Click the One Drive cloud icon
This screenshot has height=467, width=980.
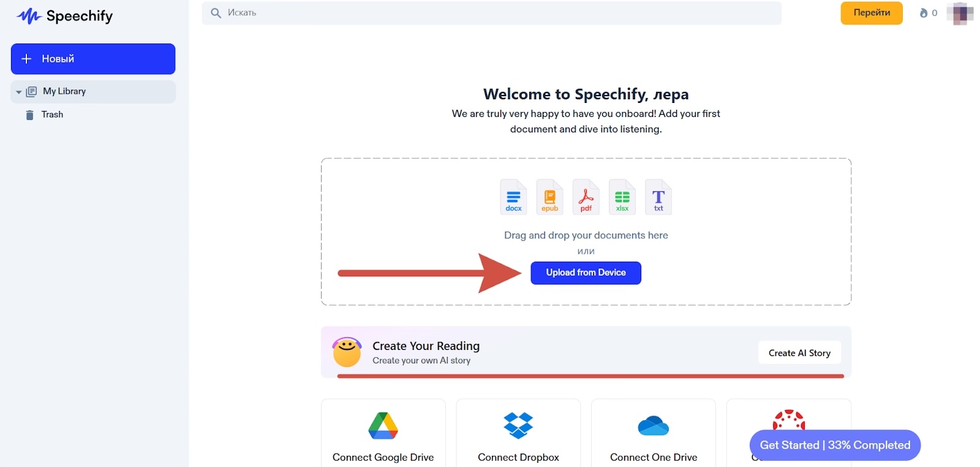pyautogui.click(x=654, y=426)
